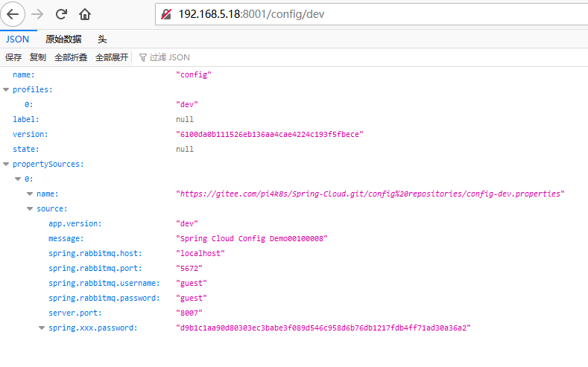This screenshot has height=367, width=588.
Task: Collapse the profiles node
Action: click(x=6, y=89)
